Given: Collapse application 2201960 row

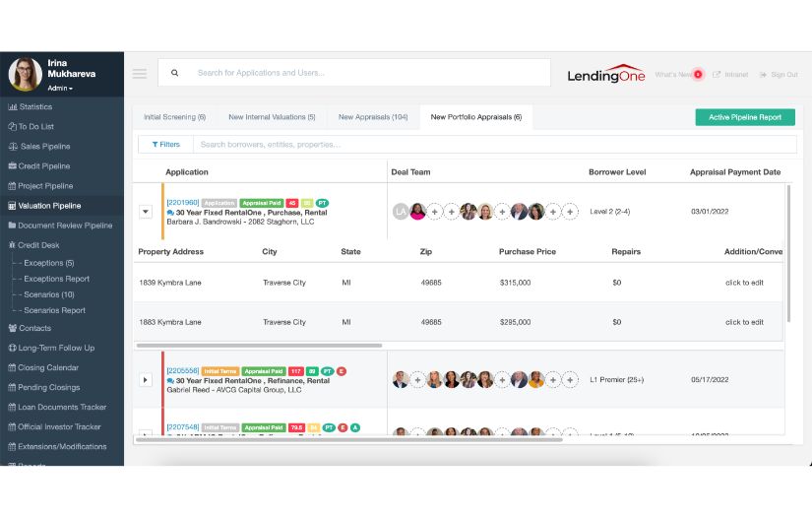Looking at the screenshot, I should (x=146, y=212).
